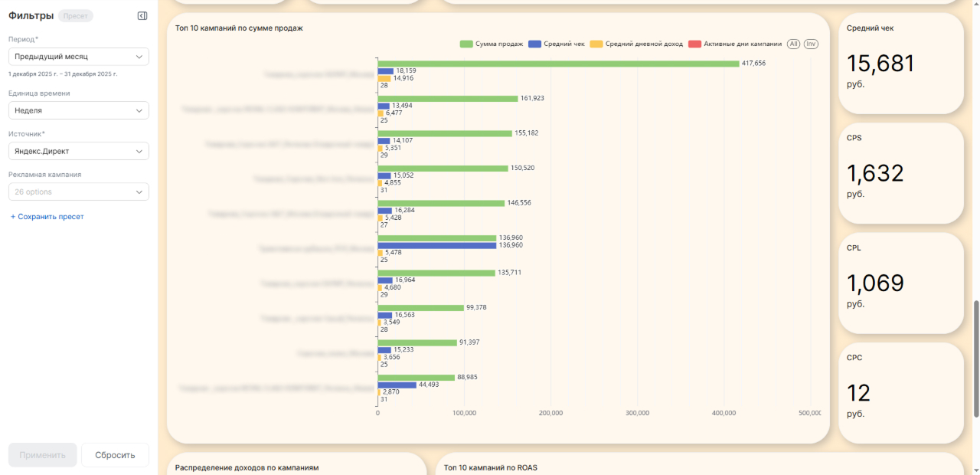Open the Период dropdown

tap(79, 57)
